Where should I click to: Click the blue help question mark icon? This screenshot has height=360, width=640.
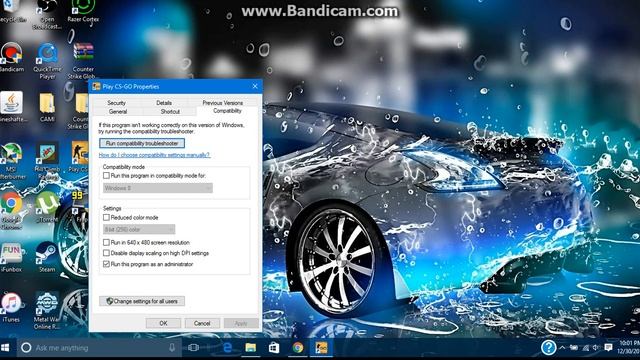click(x=549, y=348)
